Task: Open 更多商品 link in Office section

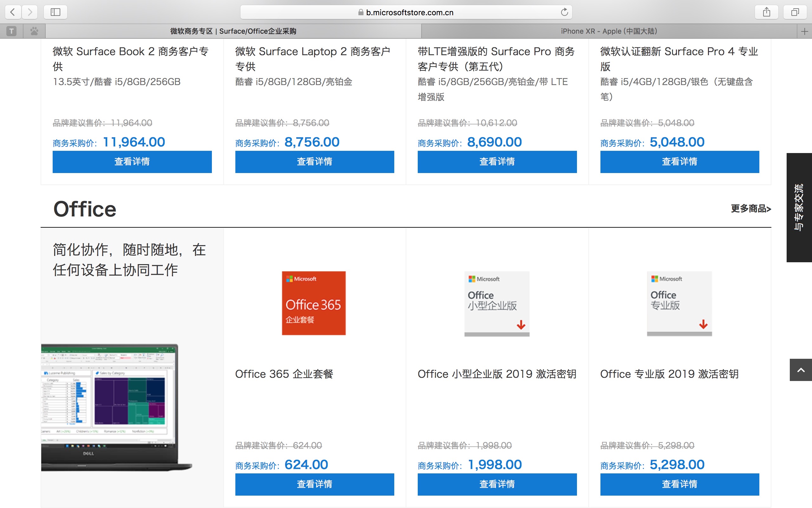Action: click(751, 209)
